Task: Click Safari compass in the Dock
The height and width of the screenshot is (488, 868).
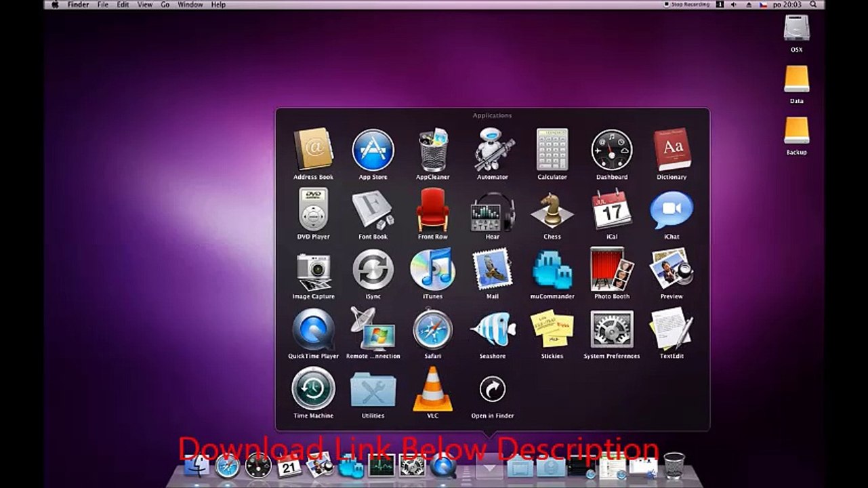Action: tap(227, 466)
